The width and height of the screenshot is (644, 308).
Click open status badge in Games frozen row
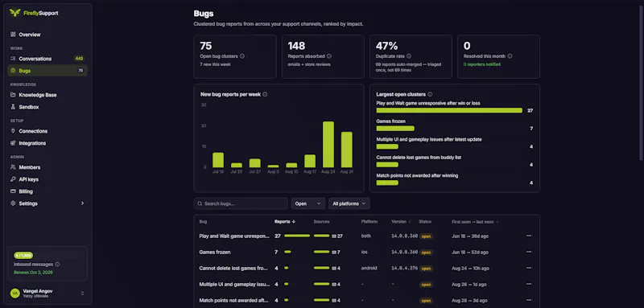coord(426,253)
